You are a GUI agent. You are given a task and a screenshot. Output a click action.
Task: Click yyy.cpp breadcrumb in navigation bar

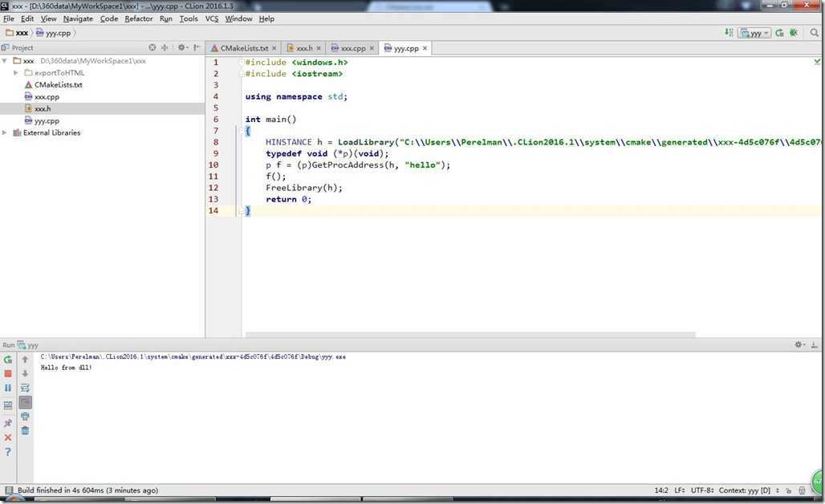tap(53, 33)
